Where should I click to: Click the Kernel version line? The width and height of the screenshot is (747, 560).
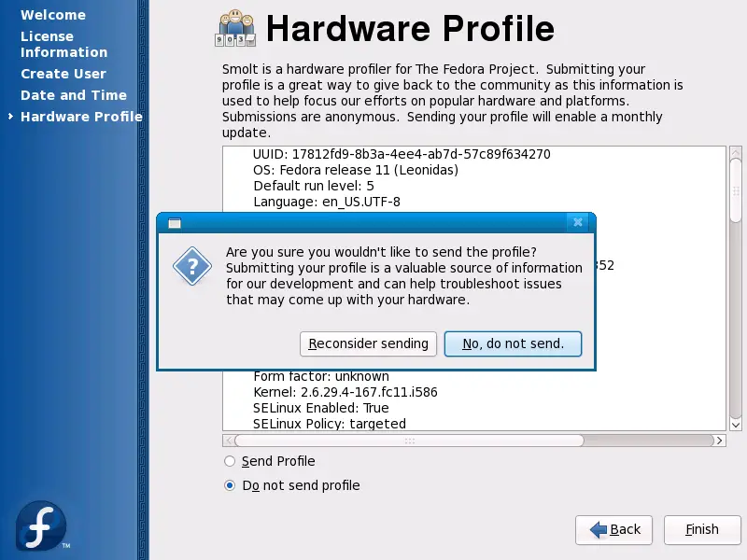[x=345, y=392]
